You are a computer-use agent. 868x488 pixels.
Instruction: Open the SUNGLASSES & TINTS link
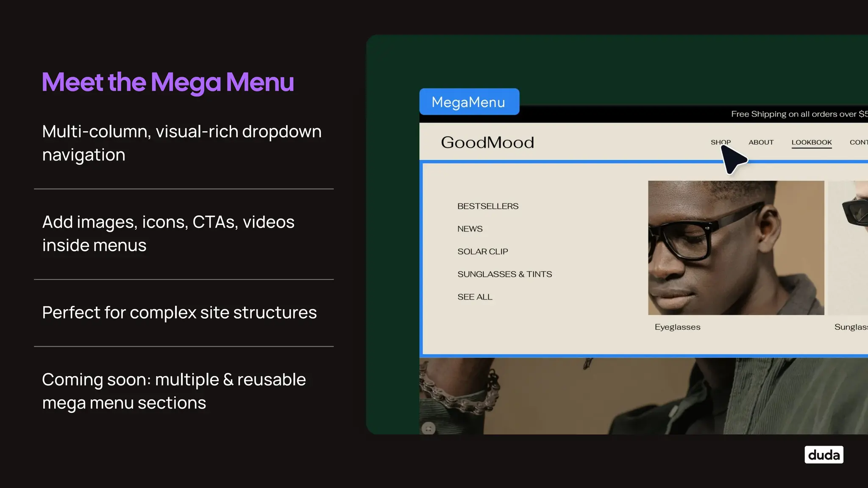pyautogui.click(x=504, y=274)
